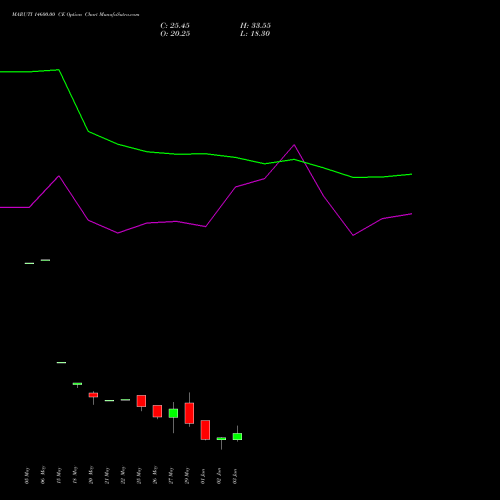Select the 29 May date label
The width and height of the screenshot is (500, 500).
click(187, 476)
